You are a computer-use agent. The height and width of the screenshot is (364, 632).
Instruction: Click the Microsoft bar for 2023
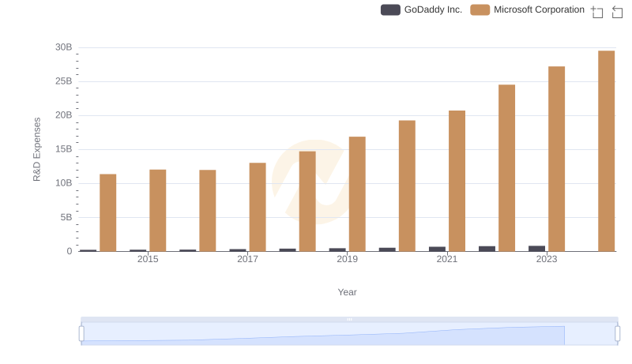557,159
